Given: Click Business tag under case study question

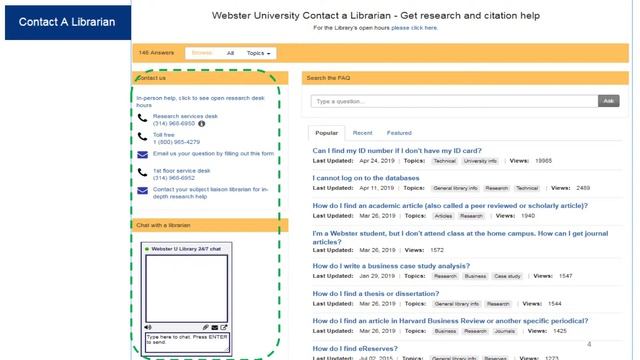Looking at the screenshot, I should pyautogui.click(x=476, y=276).
